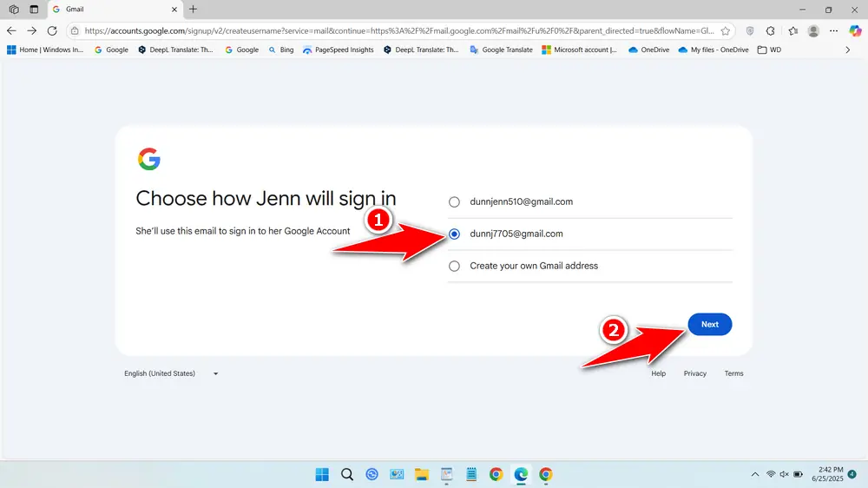
Task: Open the OneDrive bookmark
Action: click(648, 49)
